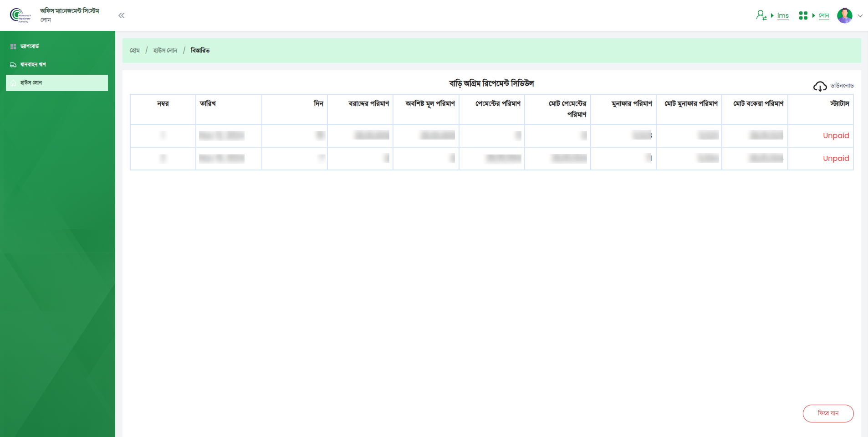Click the cloud download icon
Image resolution: width=868 pixels, height=437 pixels.
(x=820, y=86)
